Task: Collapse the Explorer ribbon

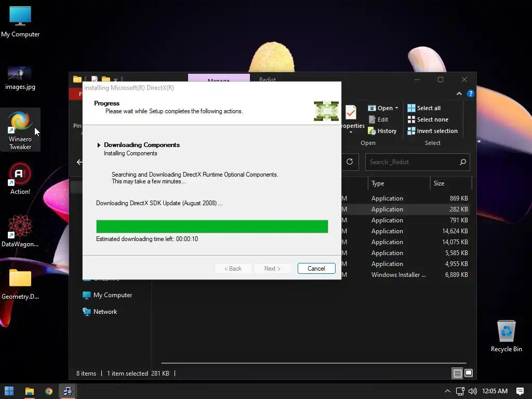Action: [x=459, y=94]
